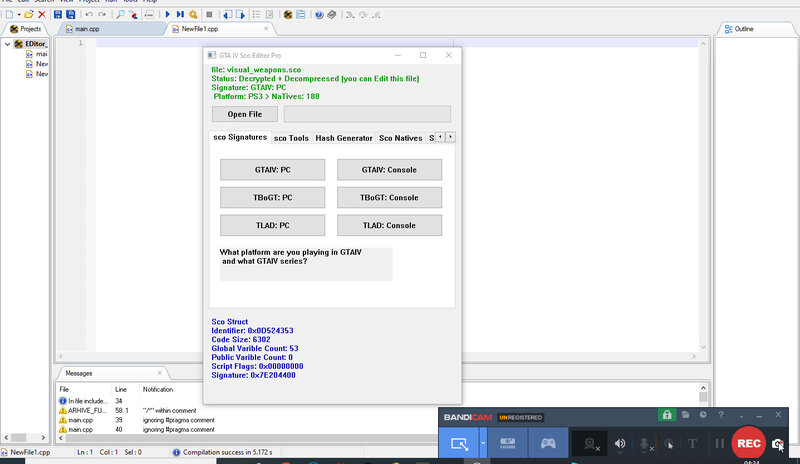The height and width of the screenshot is (464, 800).
Task: Click the Stop execution square icon
Action: [209, 15]
